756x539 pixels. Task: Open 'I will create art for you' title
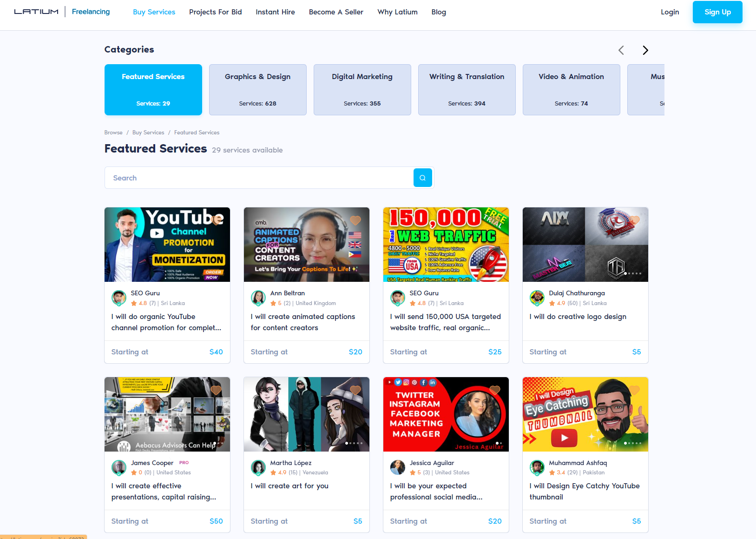289,486
